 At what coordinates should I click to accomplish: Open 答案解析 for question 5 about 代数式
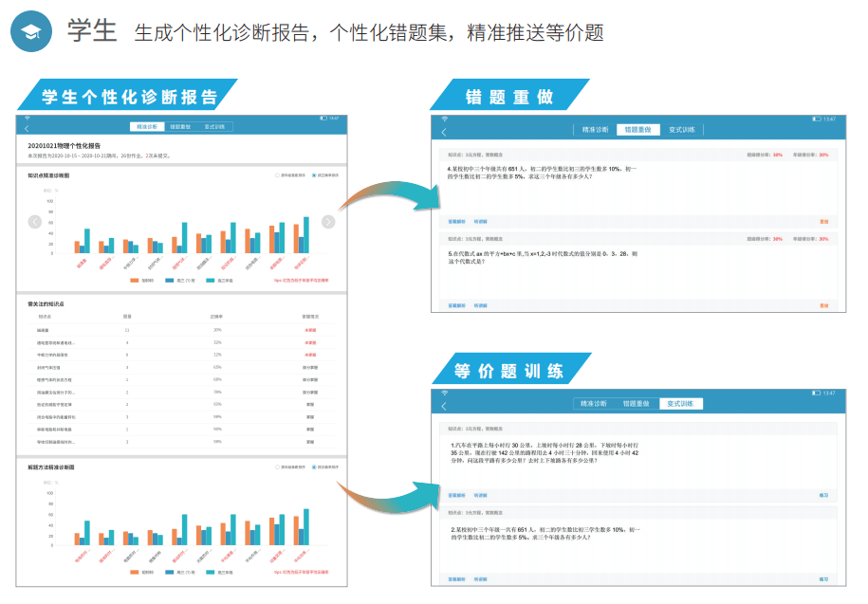(457, 305)
